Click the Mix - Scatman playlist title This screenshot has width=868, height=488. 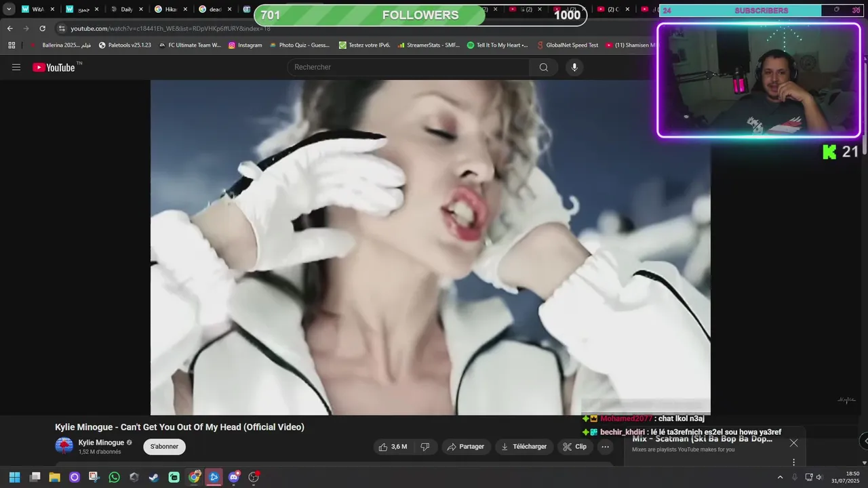click(702, 439)
